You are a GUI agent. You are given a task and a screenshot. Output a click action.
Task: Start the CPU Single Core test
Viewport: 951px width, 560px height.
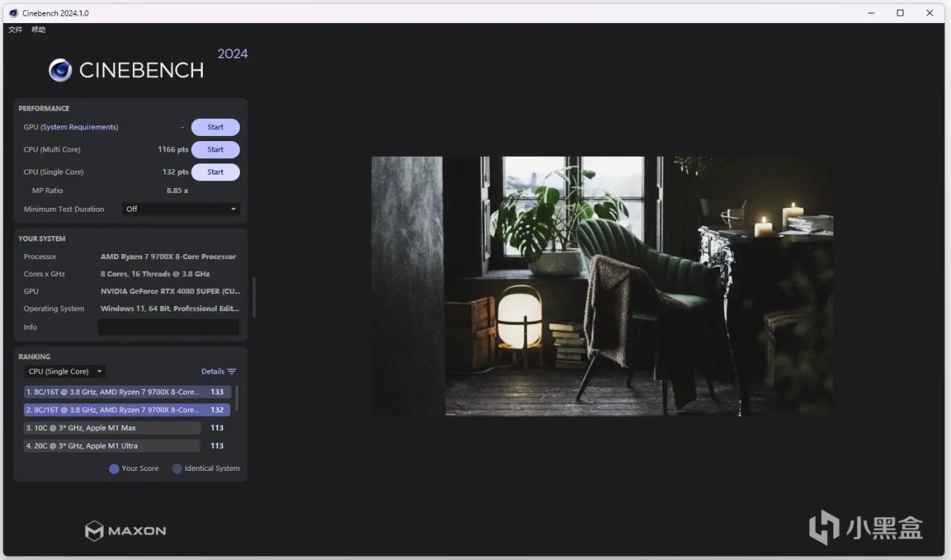tap(215, 172)
